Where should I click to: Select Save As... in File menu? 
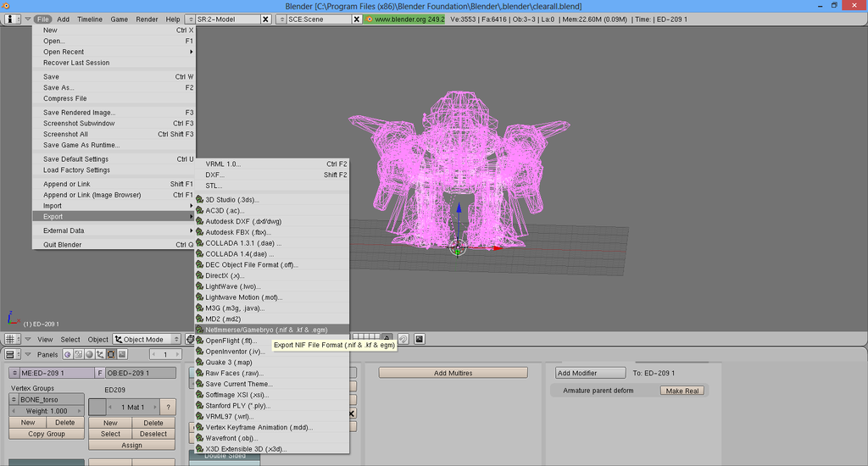pyautogui.click(x=114, y=87)
